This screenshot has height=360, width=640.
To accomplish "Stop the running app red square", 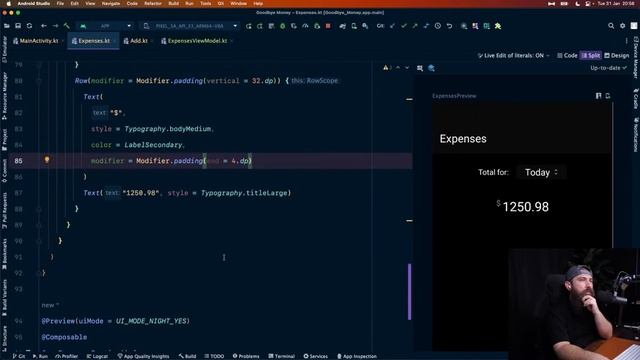I will tap(328, 26).
